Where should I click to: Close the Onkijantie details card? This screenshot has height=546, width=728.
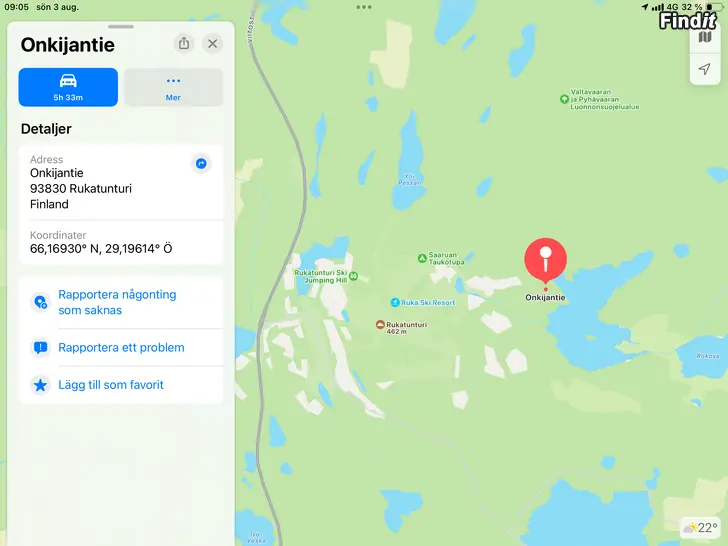click(213, 44)
